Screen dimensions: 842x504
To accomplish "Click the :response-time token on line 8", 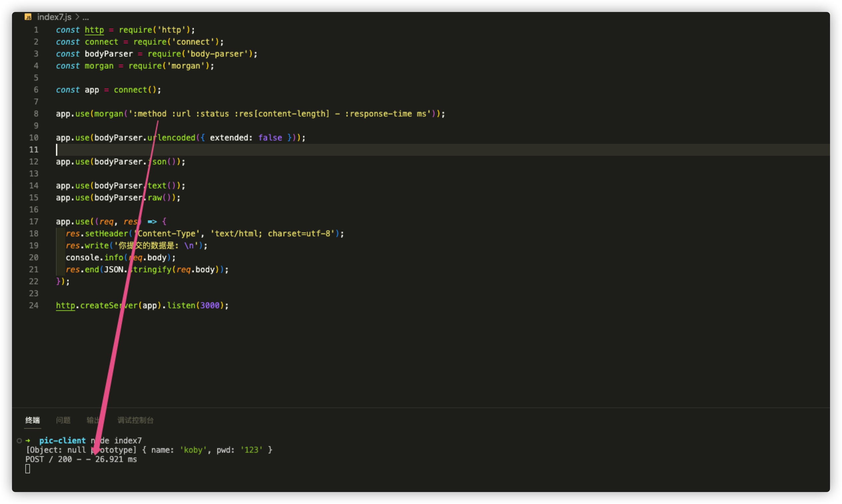I will pos(378,114).
